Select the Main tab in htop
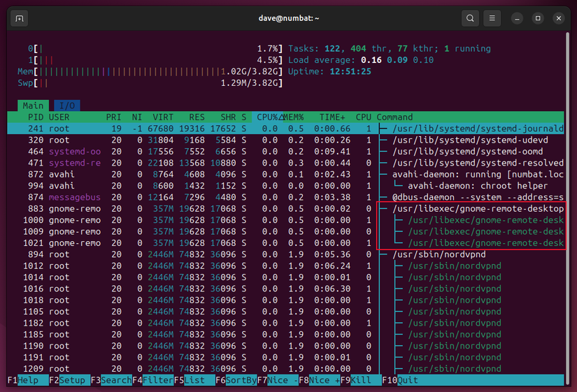The width and height of the screenshot is (577, 392). [33, 106]
